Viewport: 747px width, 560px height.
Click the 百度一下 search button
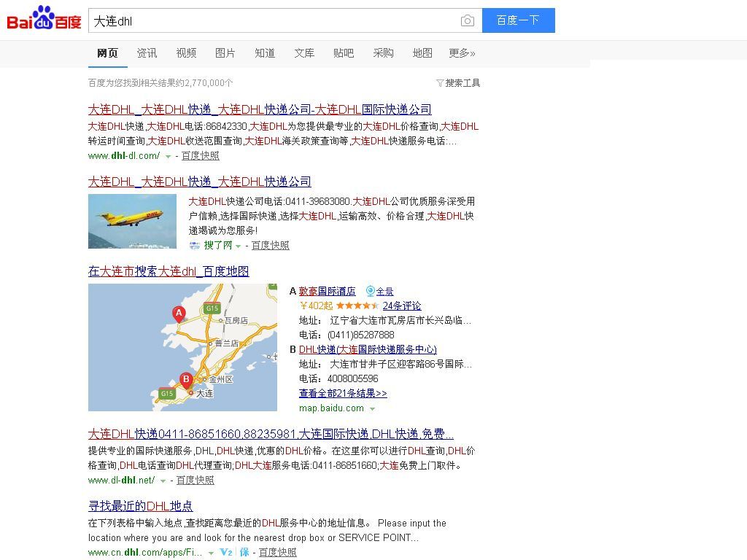tap(519, 20)
